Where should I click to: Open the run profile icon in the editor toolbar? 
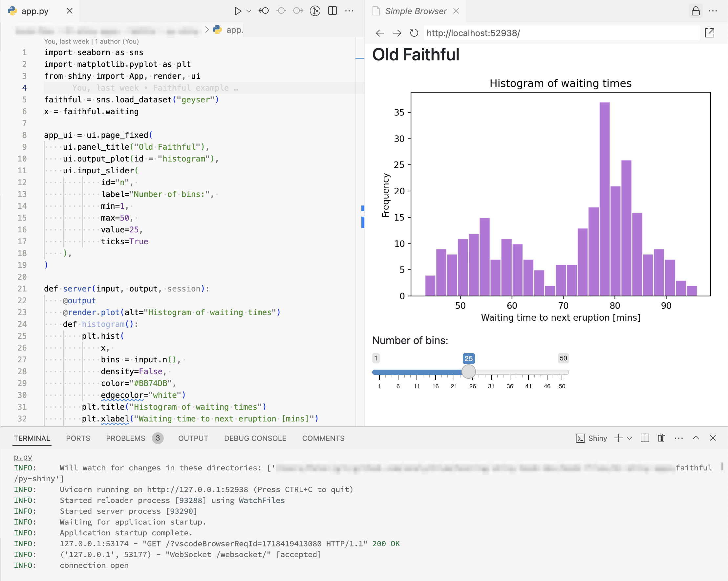tap(314, 11)
